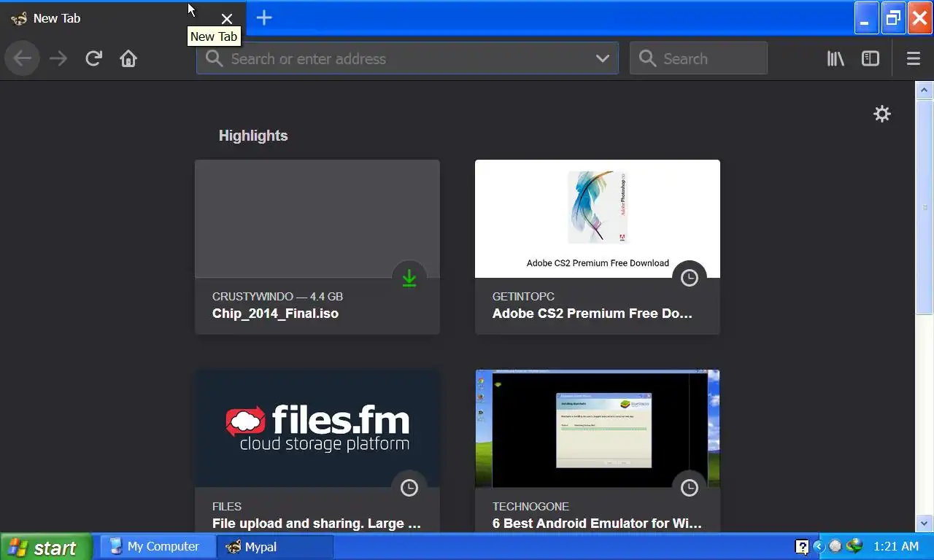This screenshot has height=560, width=934.
Task: Switch to My Computer taskbar button
Action: point(158,546)
